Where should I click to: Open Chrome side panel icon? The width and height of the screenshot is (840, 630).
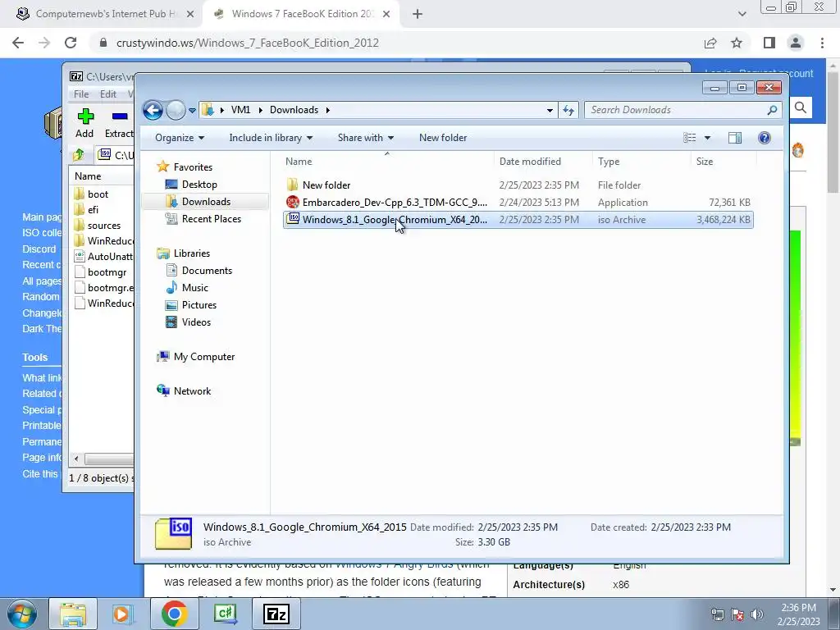(769, 43)
